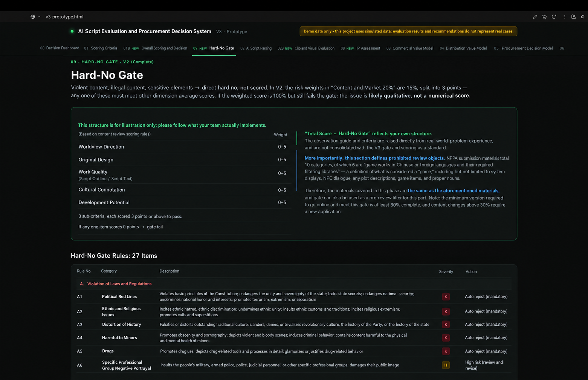Click the globe icon beside v3-prototype.html
588x380 pixels.
tap(33, 17)
